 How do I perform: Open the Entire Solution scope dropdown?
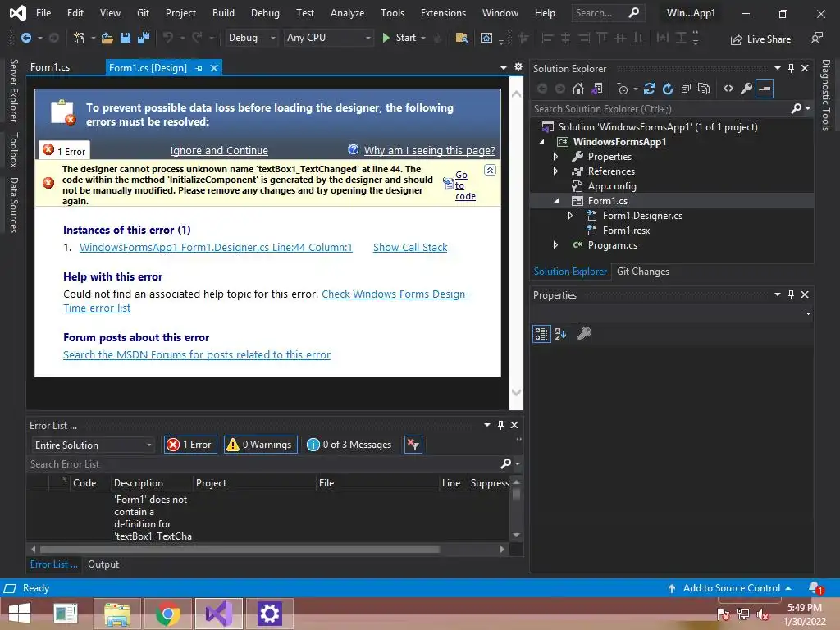point(93,445)
